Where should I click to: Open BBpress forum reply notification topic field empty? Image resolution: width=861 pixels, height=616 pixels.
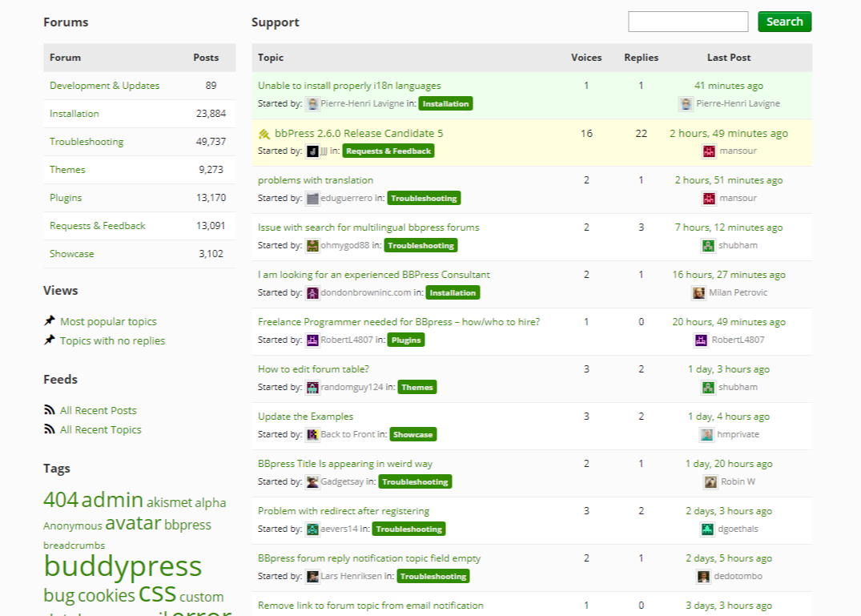click(369, 558)
